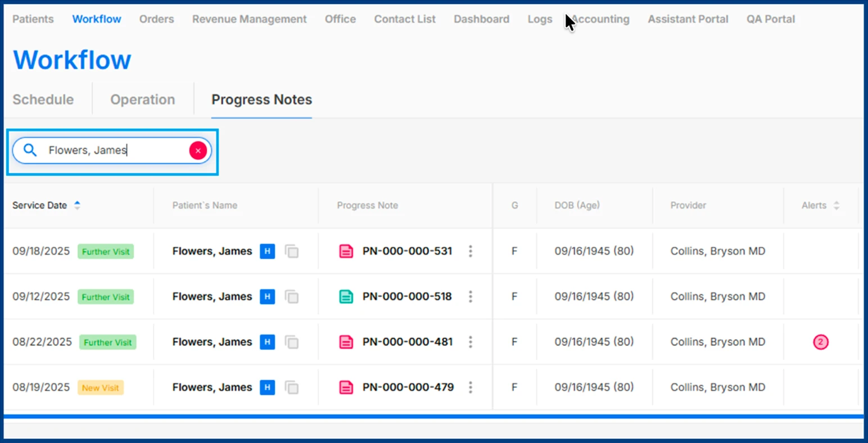Open three-dot menu for PN-000-000-531
Image resolution: width=868 pixels, height=443 pixels.
click(x=471, y=251)
